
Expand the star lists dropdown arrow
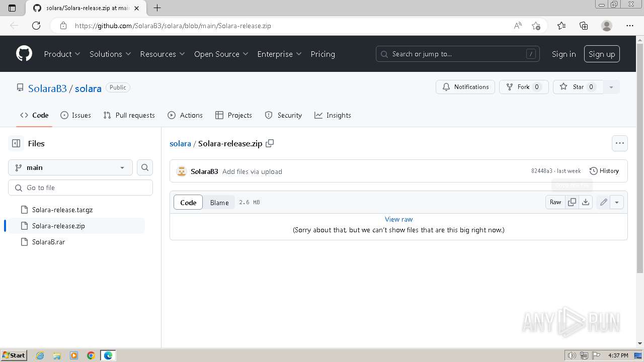(x=611, y=87)
